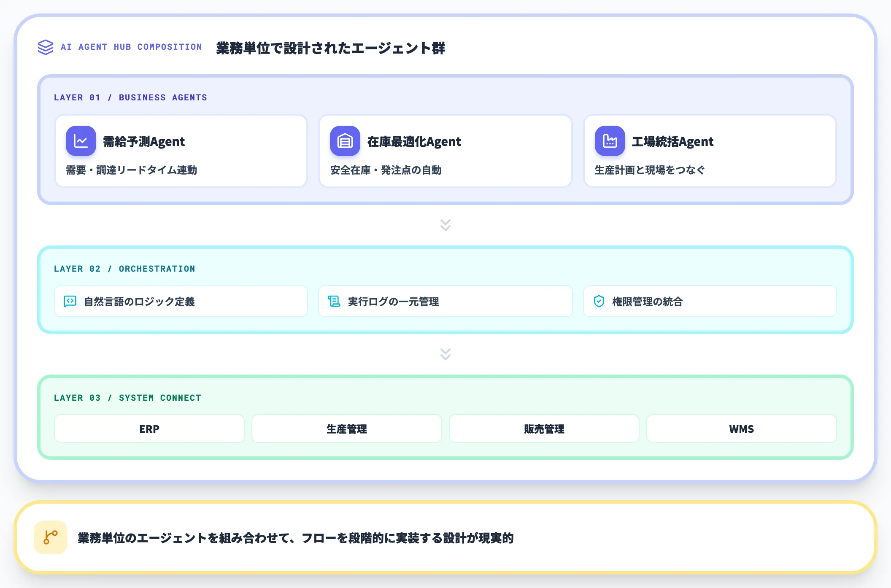Click the LAYER 02 / ORCHESTRATION label
Image resolution: width=891 pixels, height=588 pixels.
124,269
